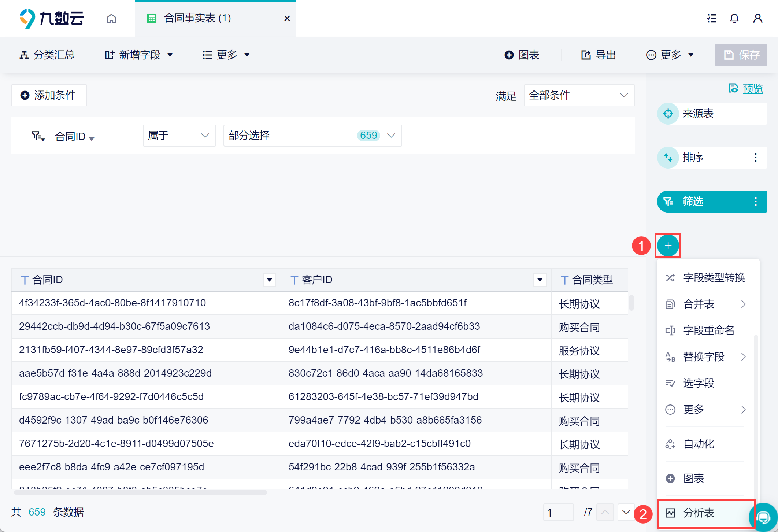Image resolution: width=778 pixels, height=532 pixels.
Task: Open the task list icon
Action: (711, 18)
